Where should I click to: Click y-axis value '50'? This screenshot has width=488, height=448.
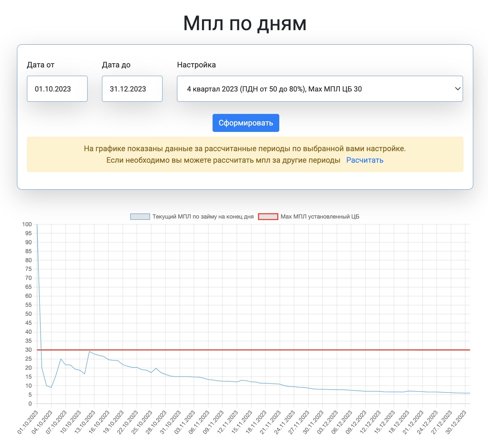pos(29,314)
